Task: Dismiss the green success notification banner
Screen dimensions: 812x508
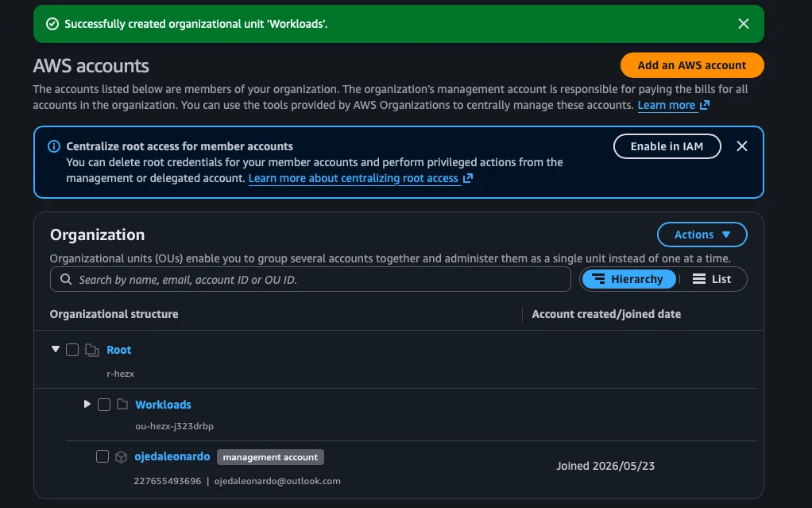Action: [743, 24]
